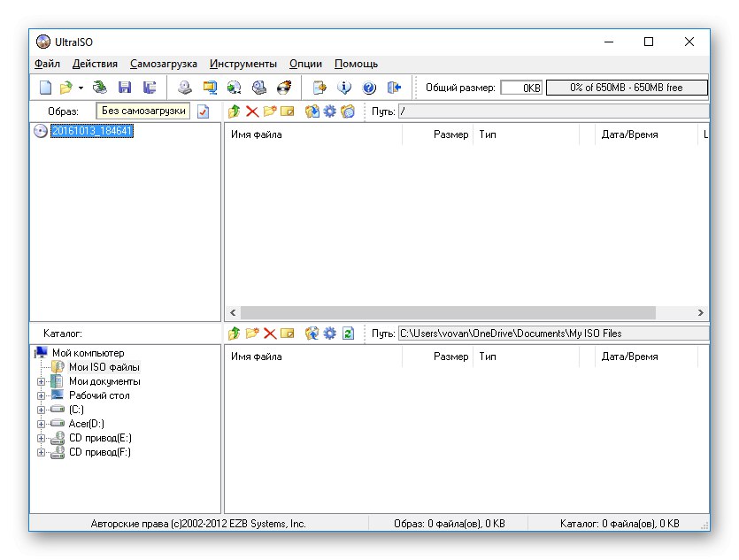
Task: Click the Make CD/DVD image drive icon
Action: click(x=184, y=88)
